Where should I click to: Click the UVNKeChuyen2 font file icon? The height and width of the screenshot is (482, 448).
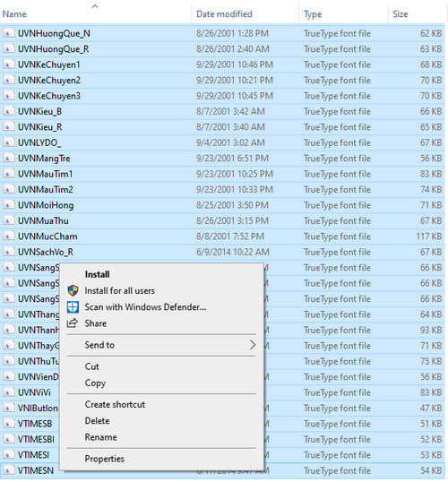click(9, 81)
